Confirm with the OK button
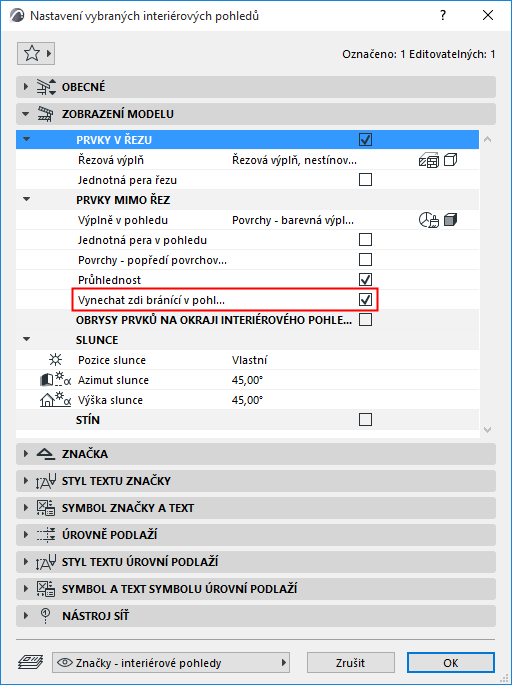Viewport: 512px width, 685px height. point(450,663)
